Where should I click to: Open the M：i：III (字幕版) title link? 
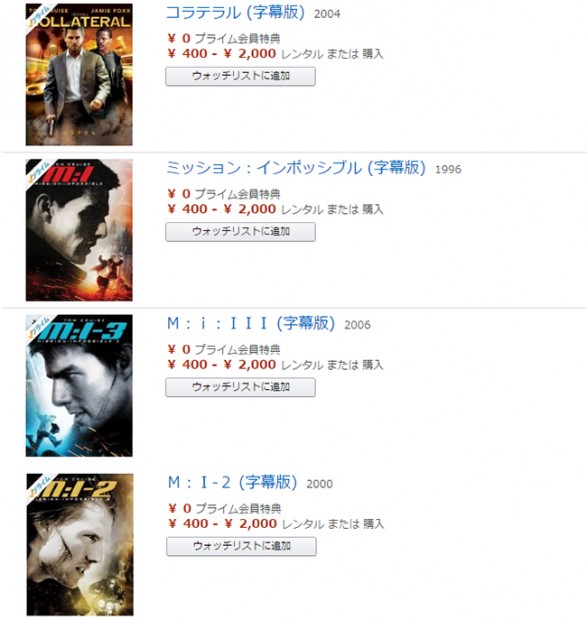point(251,323)
